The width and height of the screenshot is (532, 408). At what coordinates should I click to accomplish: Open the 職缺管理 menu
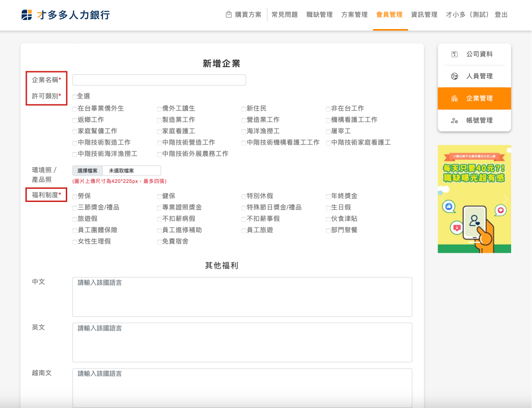click(320, 15)
